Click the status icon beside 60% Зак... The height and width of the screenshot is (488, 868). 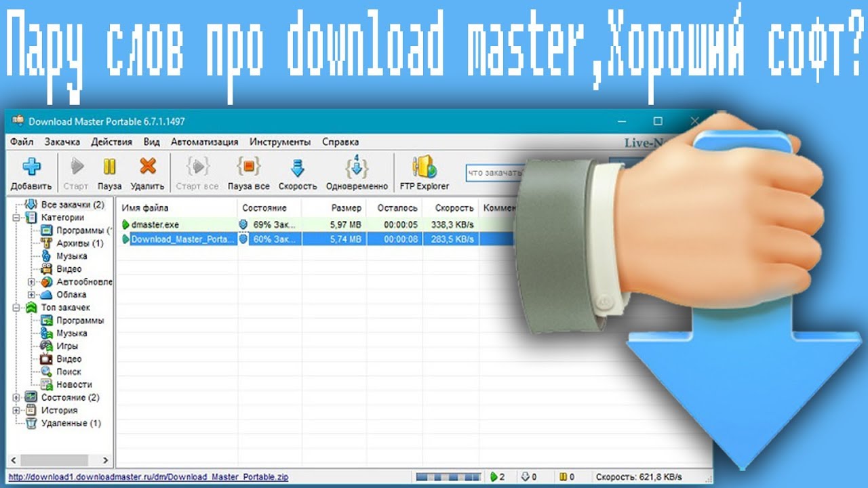244,239
